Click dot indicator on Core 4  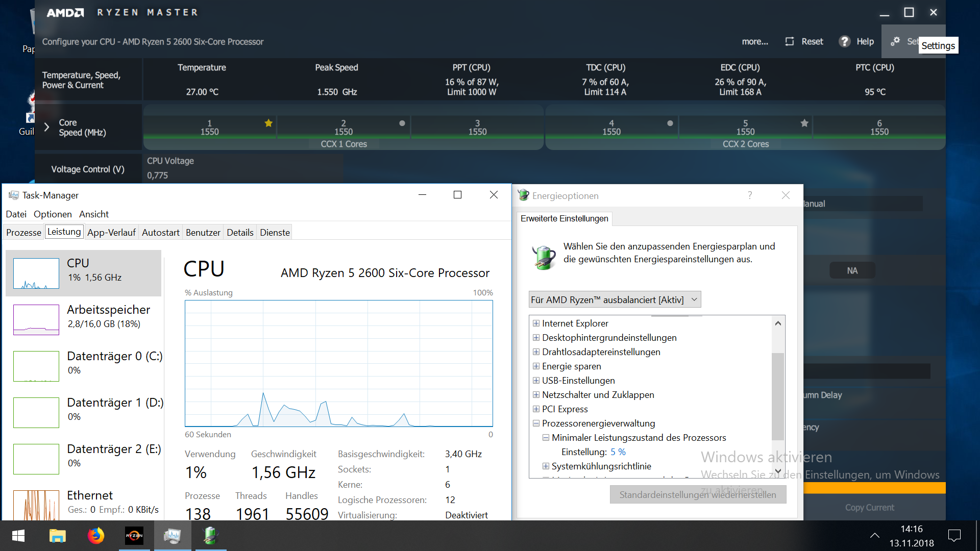click(x=670, y=123)
